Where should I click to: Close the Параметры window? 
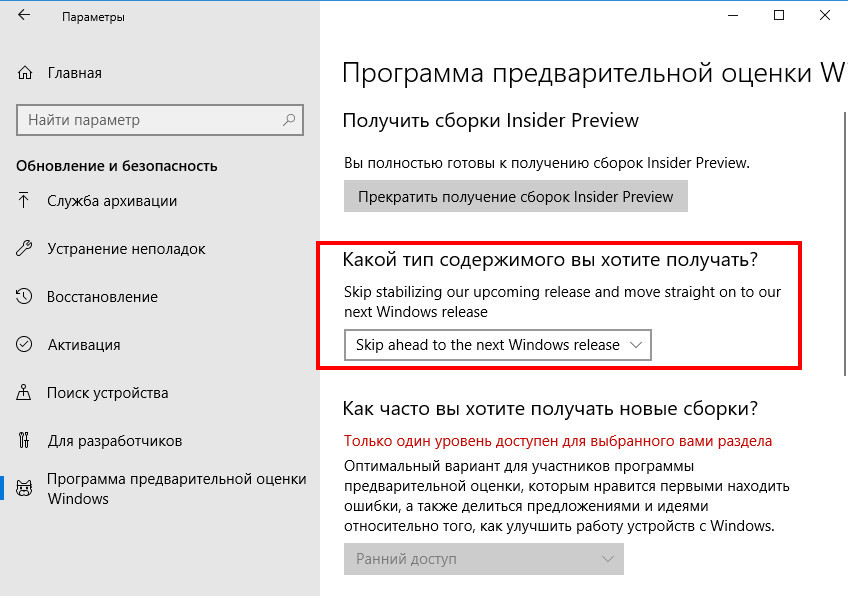[x=825, y=15]
